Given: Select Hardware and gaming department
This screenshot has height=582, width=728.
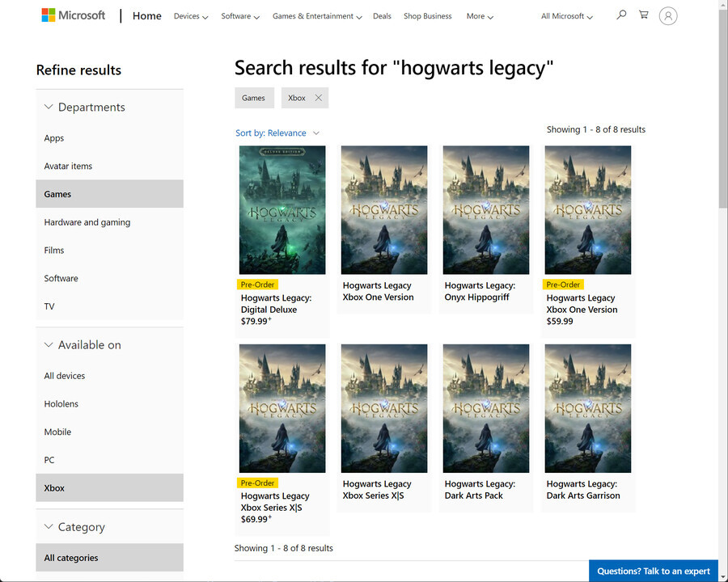Looking at the screenshot, I should click(x=109, y=221).
